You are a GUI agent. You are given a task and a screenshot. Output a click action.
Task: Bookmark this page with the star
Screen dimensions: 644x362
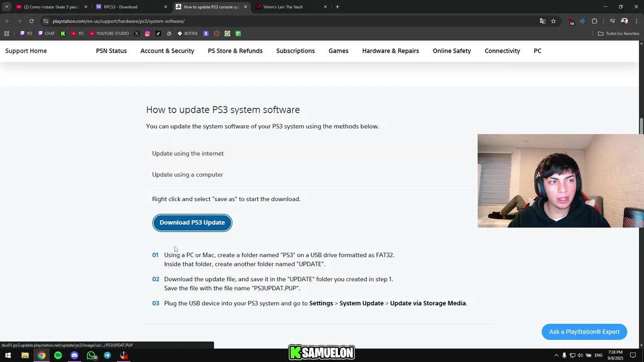click(553, 21)
